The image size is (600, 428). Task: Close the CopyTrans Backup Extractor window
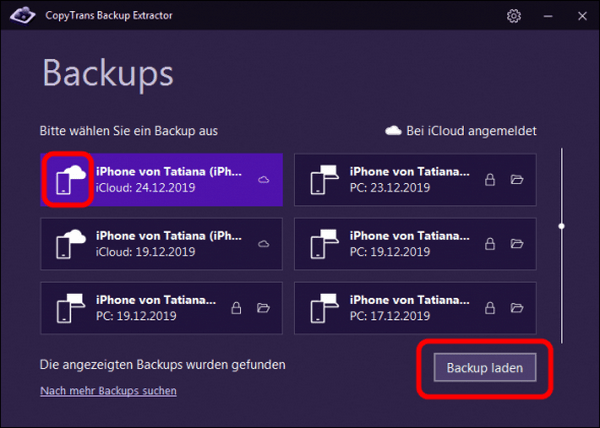tap(582, 16)
